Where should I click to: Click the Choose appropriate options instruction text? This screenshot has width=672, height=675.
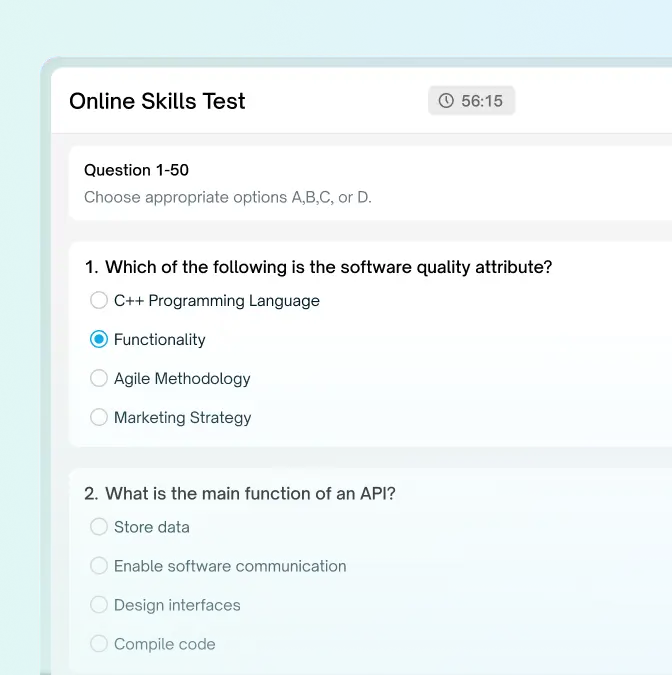point(228,197)
